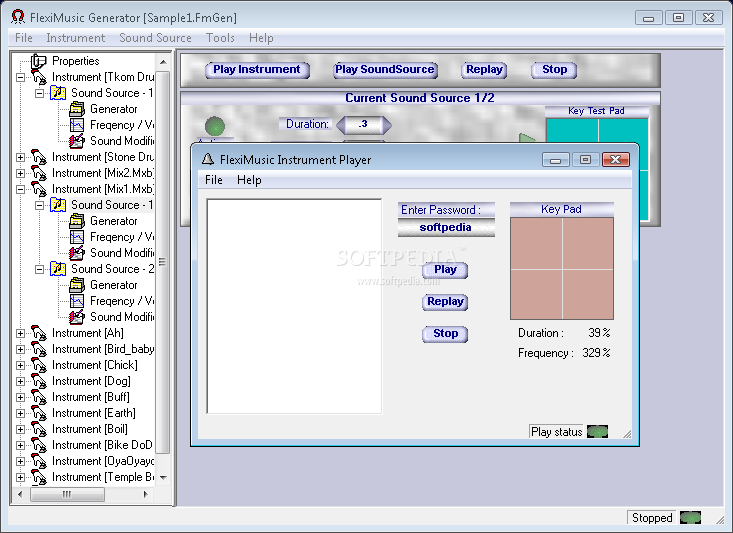Image resolution: width=733 pixels, height=533 pixels.
Task: Collapse the Mix1.Mxb instrument node
Action: 20,189
